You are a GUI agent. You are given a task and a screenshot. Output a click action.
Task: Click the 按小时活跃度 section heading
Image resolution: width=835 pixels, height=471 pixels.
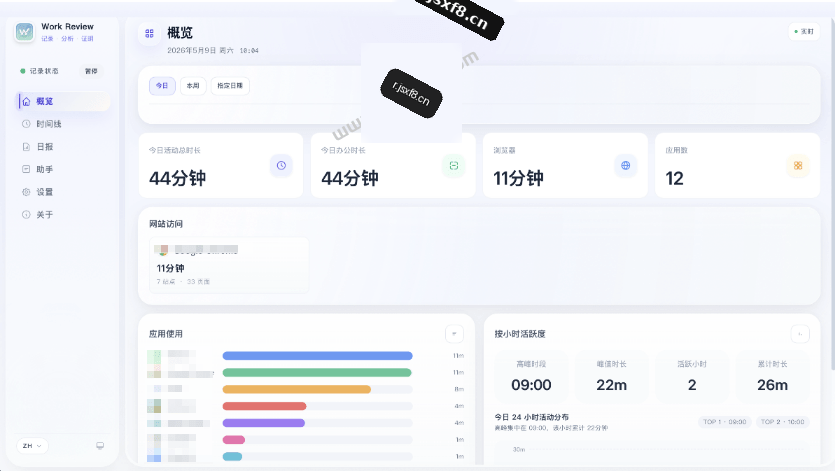pyautogui.click(x=520, y=334)
